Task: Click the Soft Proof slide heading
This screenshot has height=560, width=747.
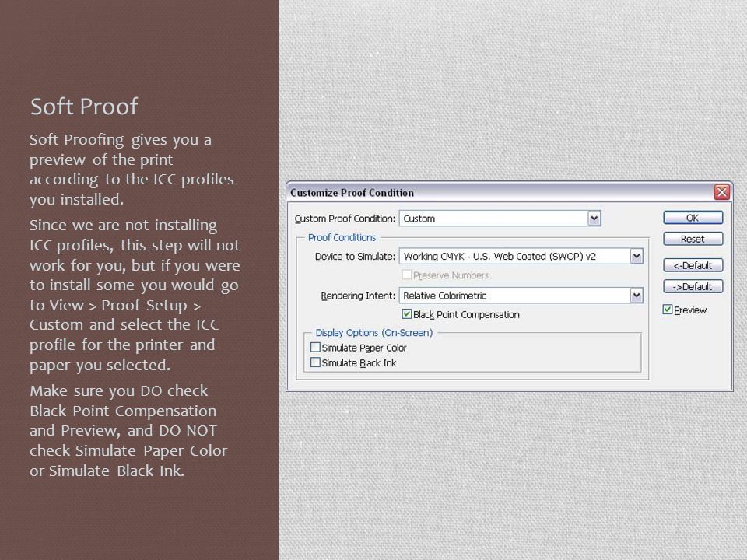Action: click(84, 107)
